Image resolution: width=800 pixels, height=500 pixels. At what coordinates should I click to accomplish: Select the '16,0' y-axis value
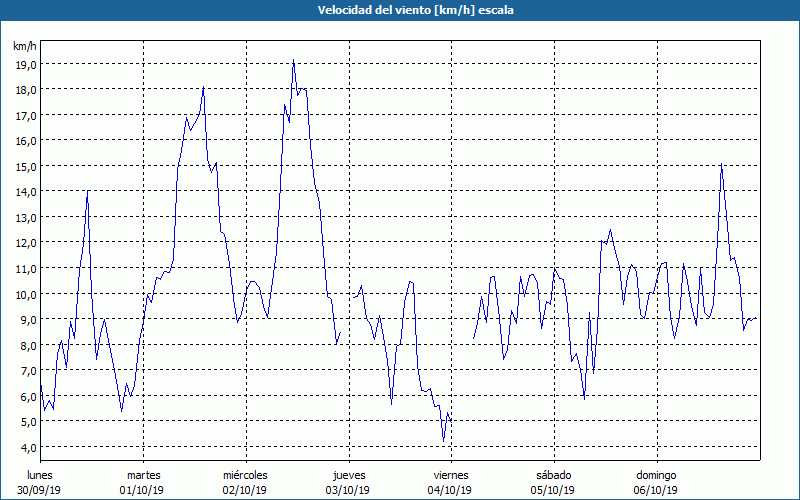coord(26,141)
